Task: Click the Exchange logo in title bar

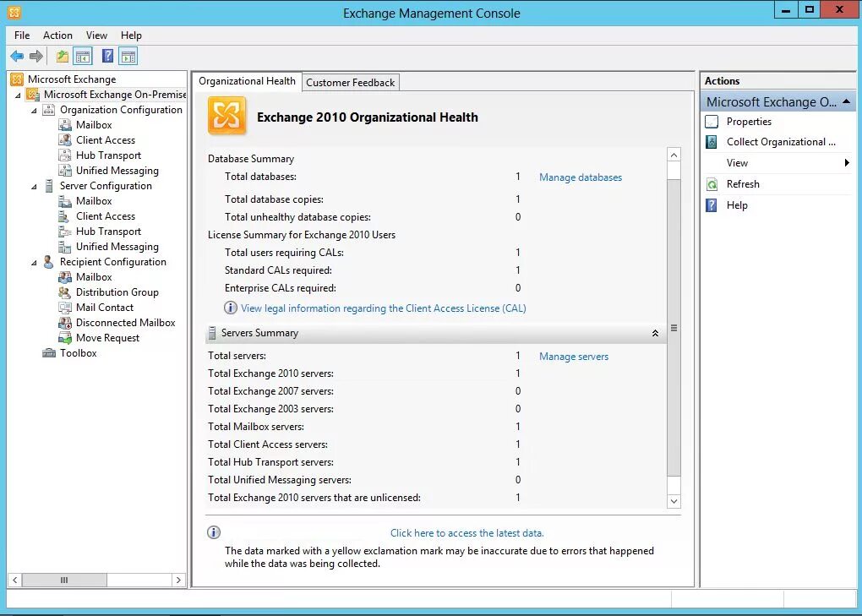Action: 15,12
